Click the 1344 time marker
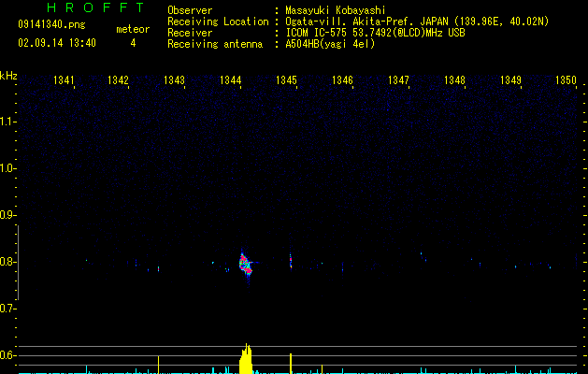588x374 pixels. [x=230, y=80]
